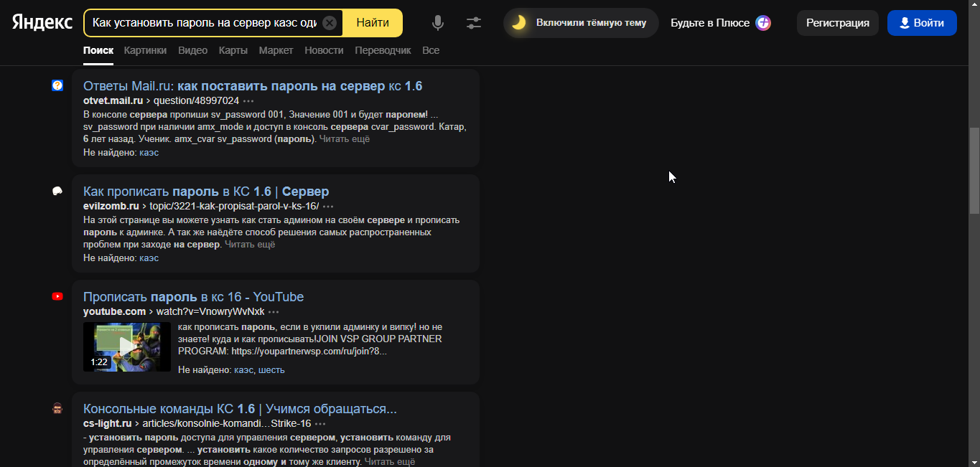Screen dimensions: 980x467
Task: Switch to the Картинки tab
Action: point(145,50)
